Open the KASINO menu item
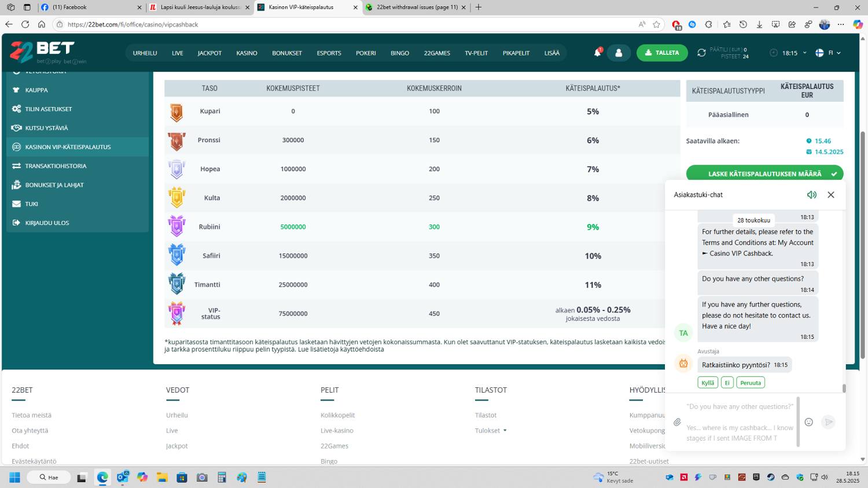 247,53
